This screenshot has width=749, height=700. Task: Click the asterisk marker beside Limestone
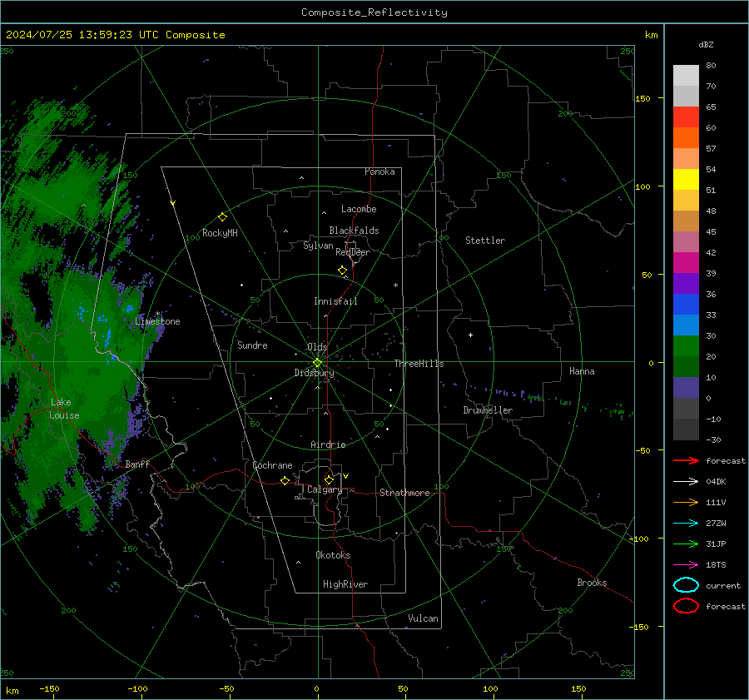tap(157, 314)
